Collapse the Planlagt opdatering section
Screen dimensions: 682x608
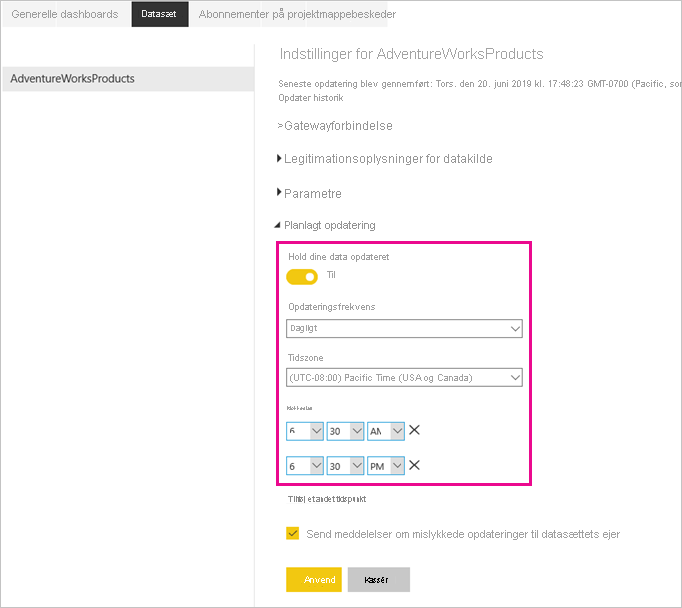pos(328,226)
